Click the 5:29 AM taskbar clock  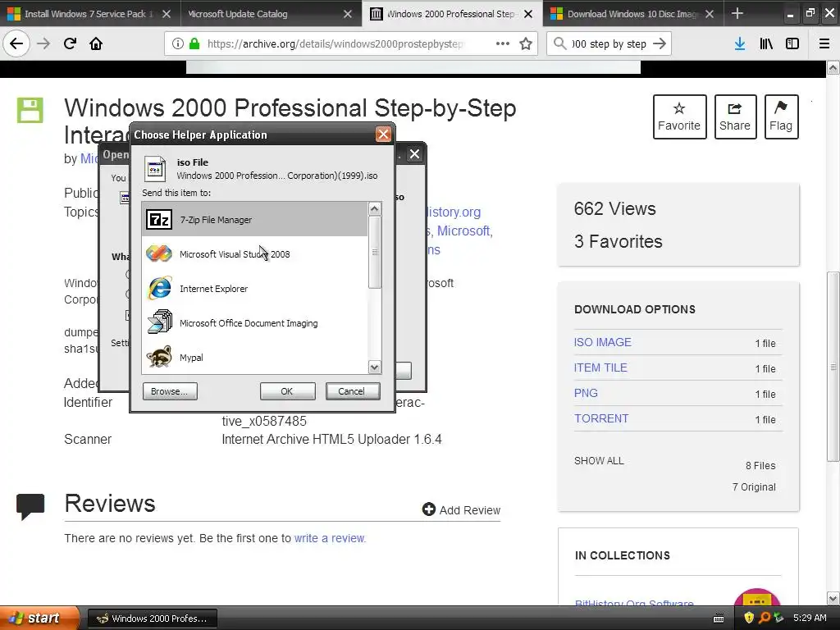coord(810,618)
